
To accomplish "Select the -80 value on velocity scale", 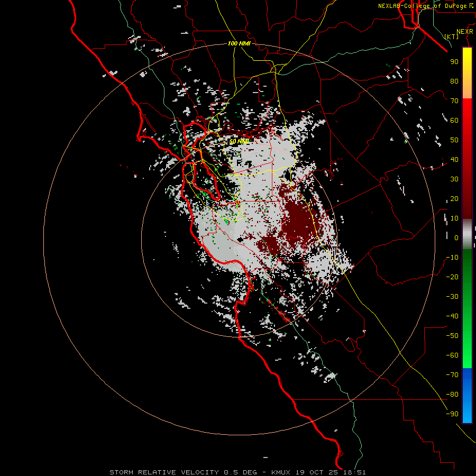I will [452, 395].
